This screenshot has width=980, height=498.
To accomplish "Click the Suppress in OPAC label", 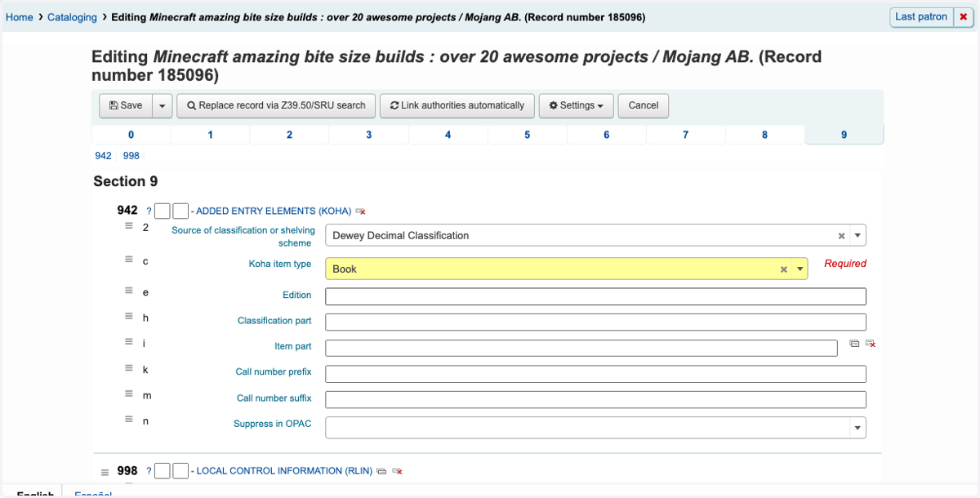I will tap(273, 424).
